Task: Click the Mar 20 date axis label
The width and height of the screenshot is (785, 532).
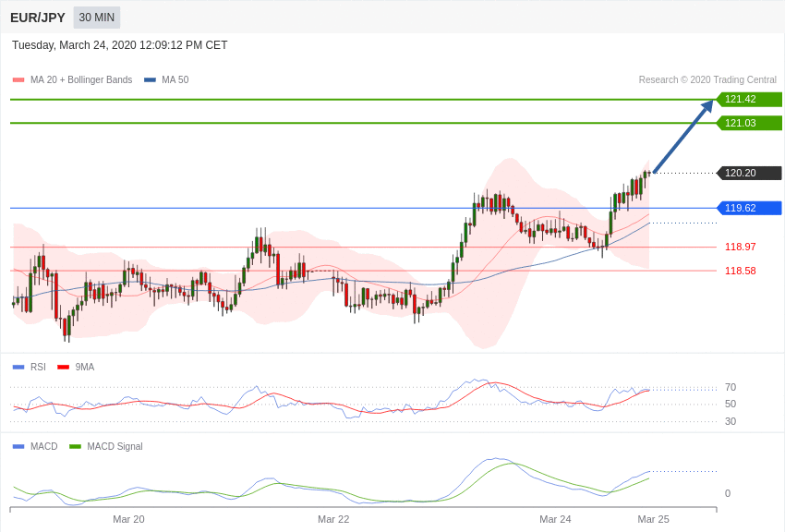Action: pyautogui.click(x=128, y=519)
